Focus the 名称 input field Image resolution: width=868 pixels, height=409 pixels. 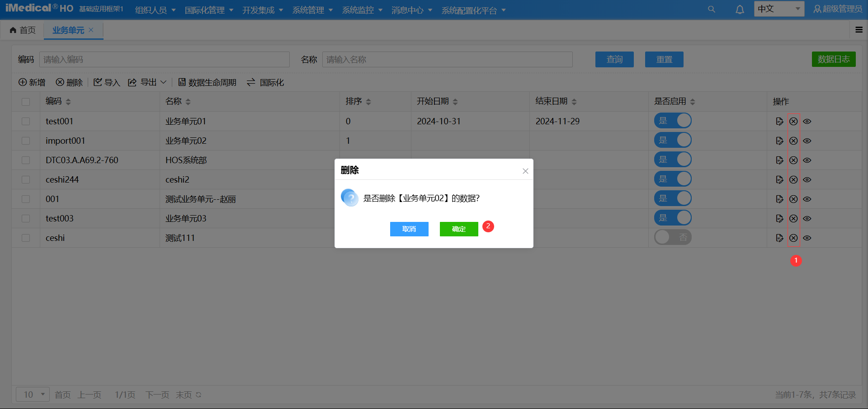point(448,59)
